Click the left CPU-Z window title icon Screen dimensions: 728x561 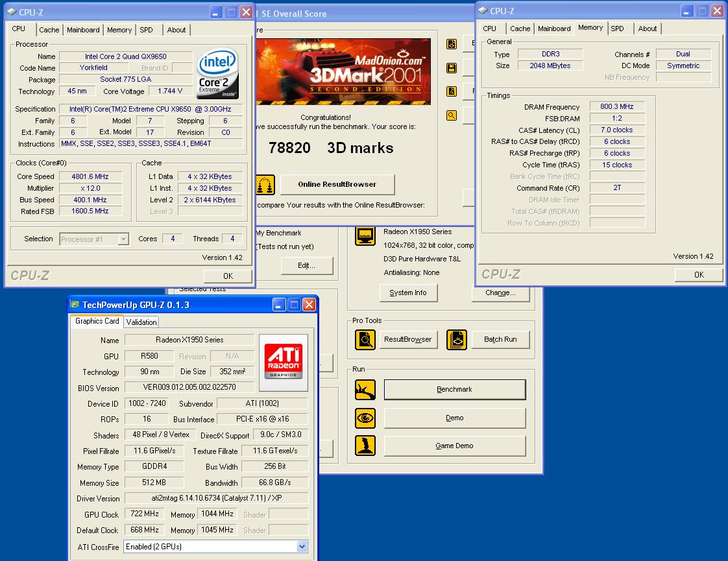click(12, 12)
